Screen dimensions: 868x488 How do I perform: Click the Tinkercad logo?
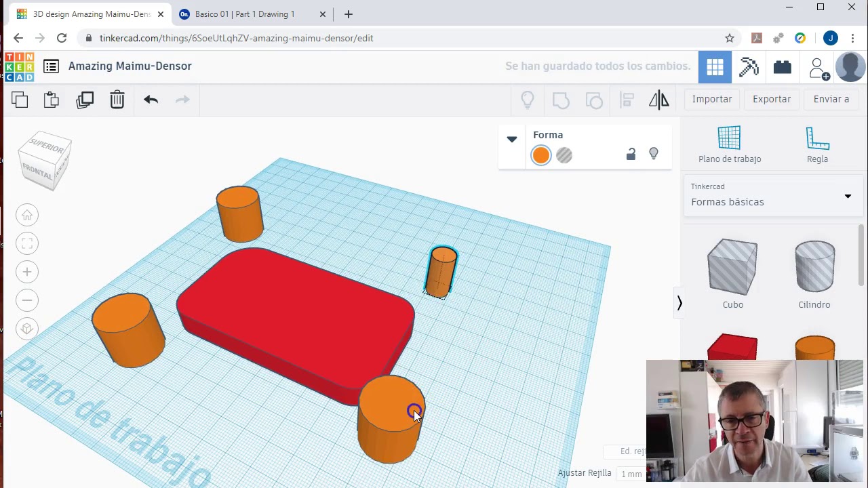(19, 66)
